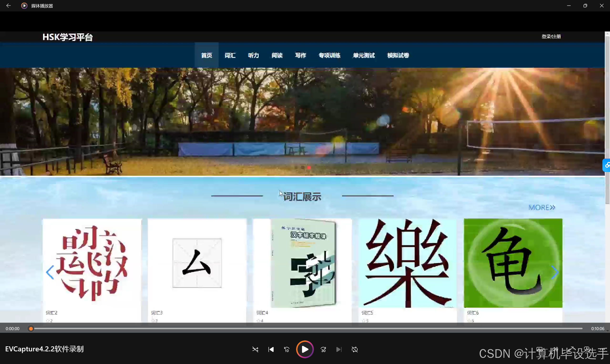The width and height of the screenshot is (610, 364).
Task: Open the 词汇 navigation tab
Action: 230,56
